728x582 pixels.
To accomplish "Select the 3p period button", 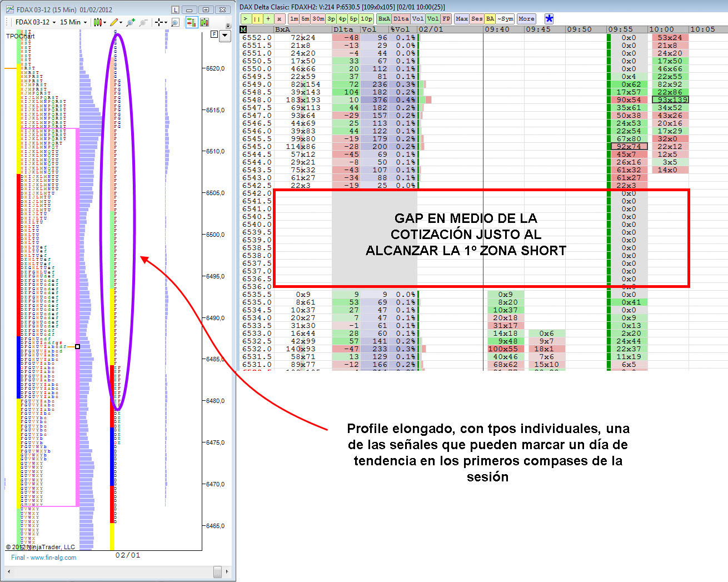I will [x=331, y=19].
